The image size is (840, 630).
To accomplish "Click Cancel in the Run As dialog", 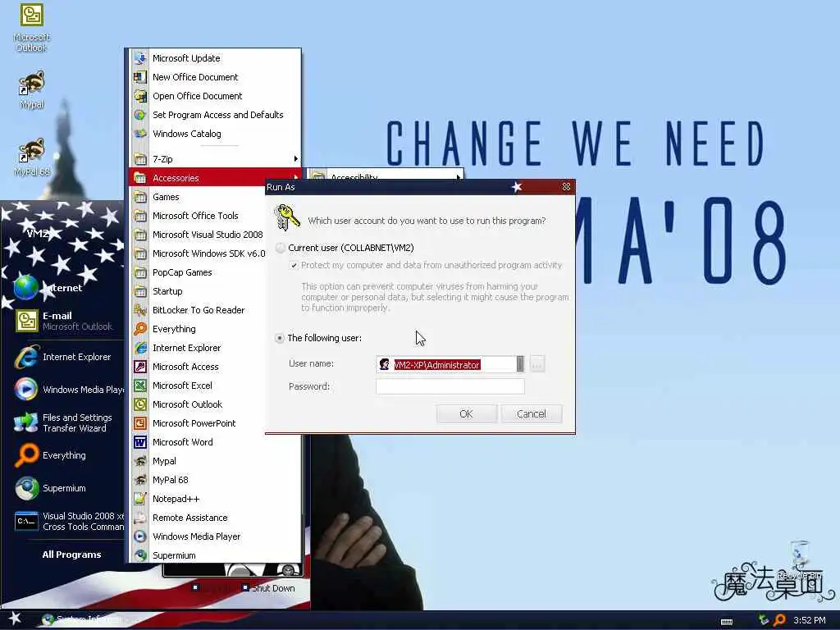I will 532,413.
